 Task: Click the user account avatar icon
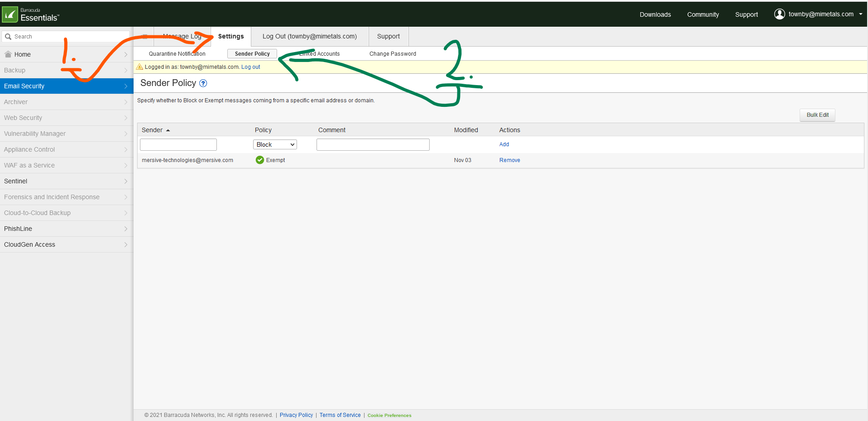pyautogui.click(x=779, y=14)
